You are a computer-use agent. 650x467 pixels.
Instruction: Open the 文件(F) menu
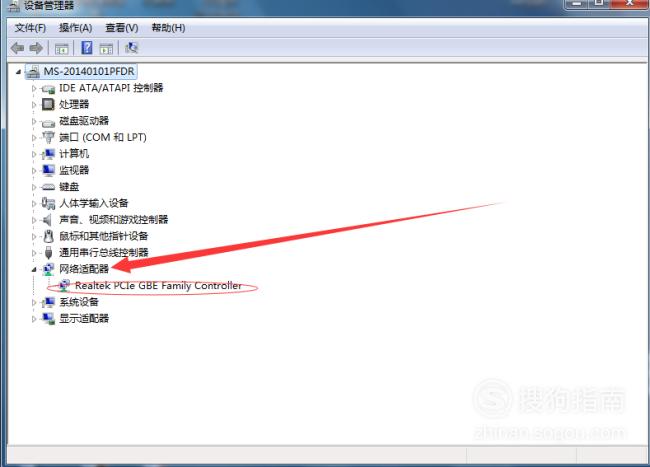30,28
